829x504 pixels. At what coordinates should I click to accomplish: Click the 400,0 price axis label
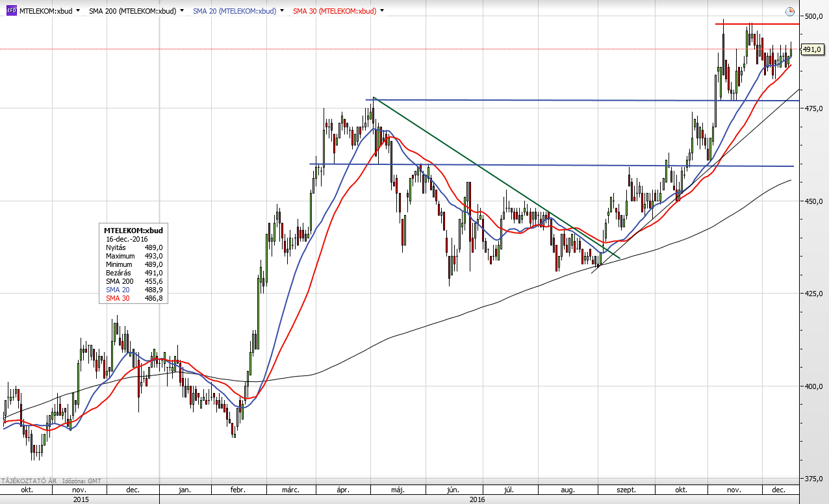pos(813,386)
